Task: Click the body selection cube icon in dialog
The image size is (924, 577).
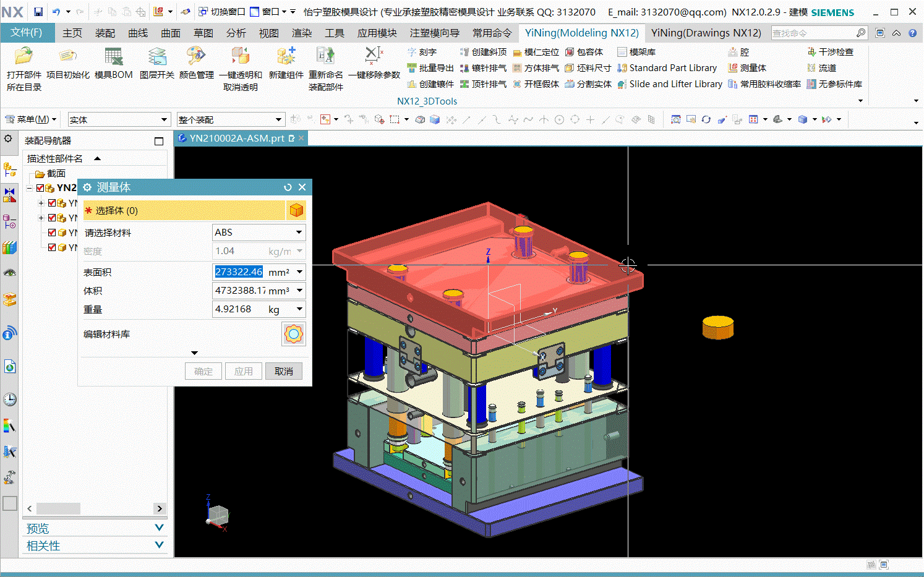Action: pyautogui.click(x=296, y=210)
